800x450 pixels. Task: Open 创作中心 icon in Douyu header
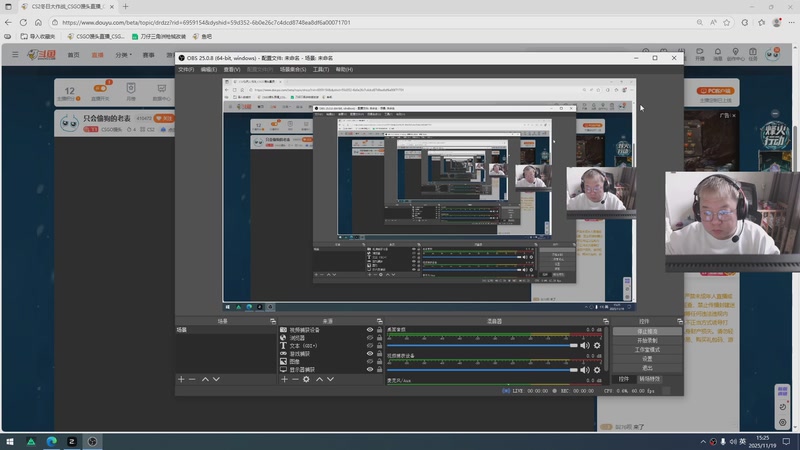pyautogui.click(x=735, y=55)
